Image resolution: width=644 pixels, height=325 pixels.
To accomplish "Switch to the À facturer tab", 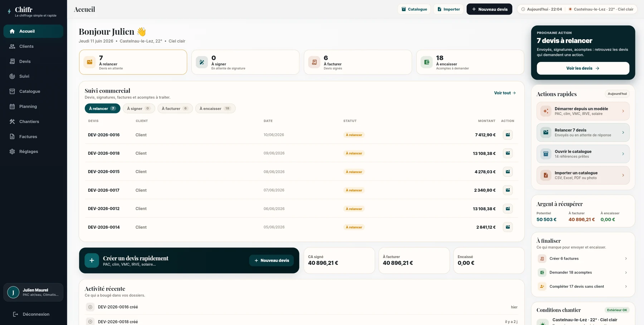I will click(x=175, y=108).
